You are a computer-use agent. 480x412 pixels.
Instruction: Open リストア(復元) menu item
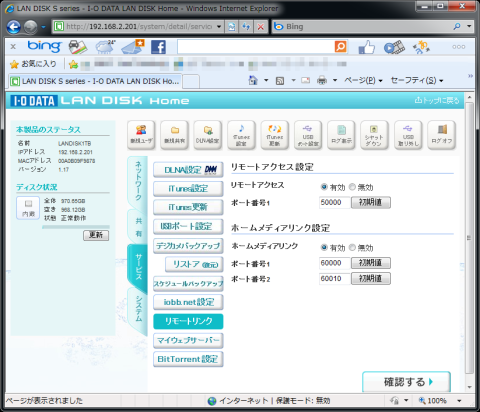194,264
